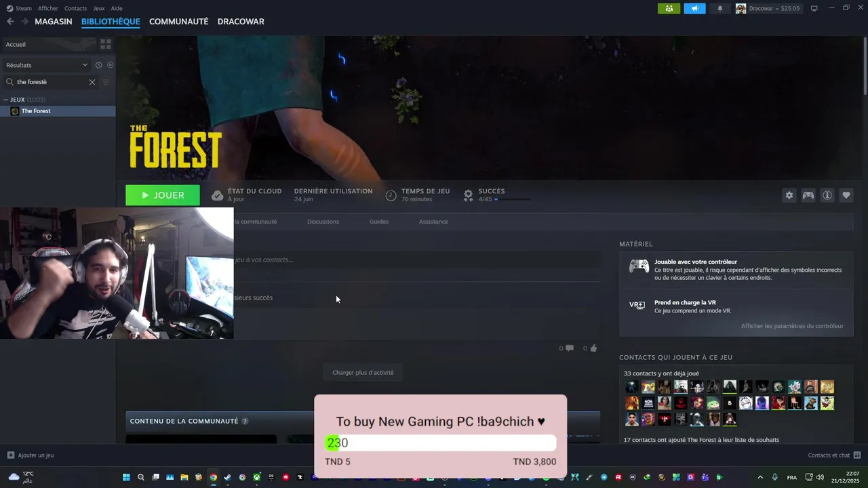
Task: Open the taskbar search magnifier
Action: tap(141, 477)
